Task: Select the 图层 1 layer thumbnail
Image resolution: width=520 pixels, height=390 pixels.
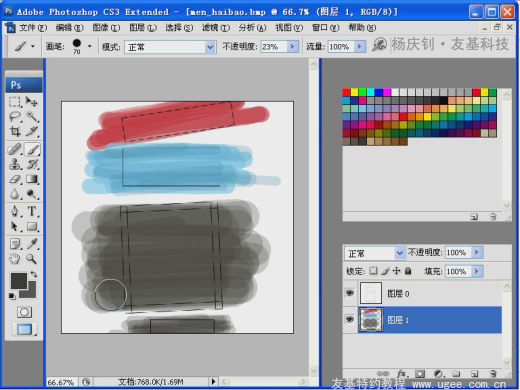Action: coord(371,320)
